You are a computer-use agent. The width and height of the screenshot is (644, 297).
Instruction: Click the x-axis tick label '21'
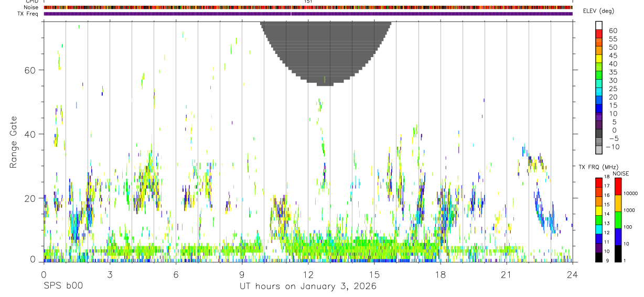(506, 274)
